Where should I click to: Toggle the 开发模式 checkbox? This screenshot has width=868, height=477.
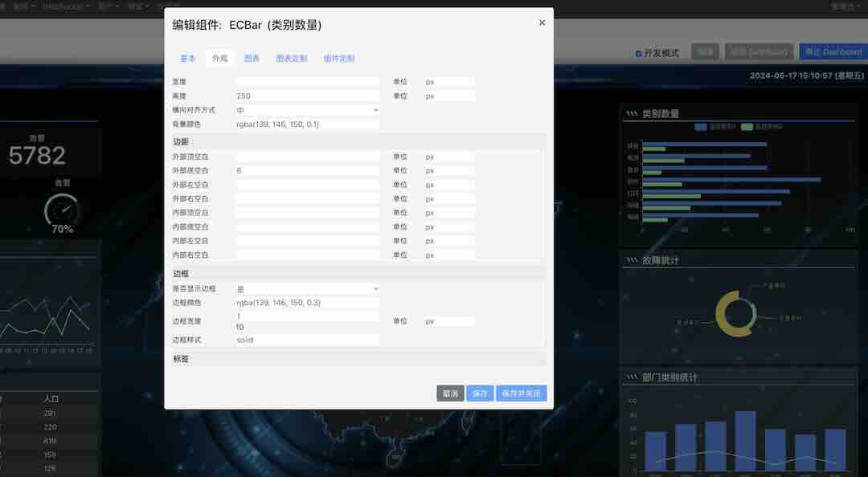pyautogui.click(x=639, y=53)
